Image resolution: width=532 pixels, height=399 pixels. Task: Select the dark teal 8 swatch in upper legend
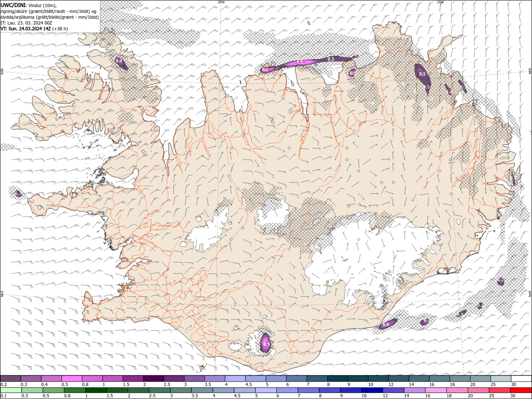[337, 378]
